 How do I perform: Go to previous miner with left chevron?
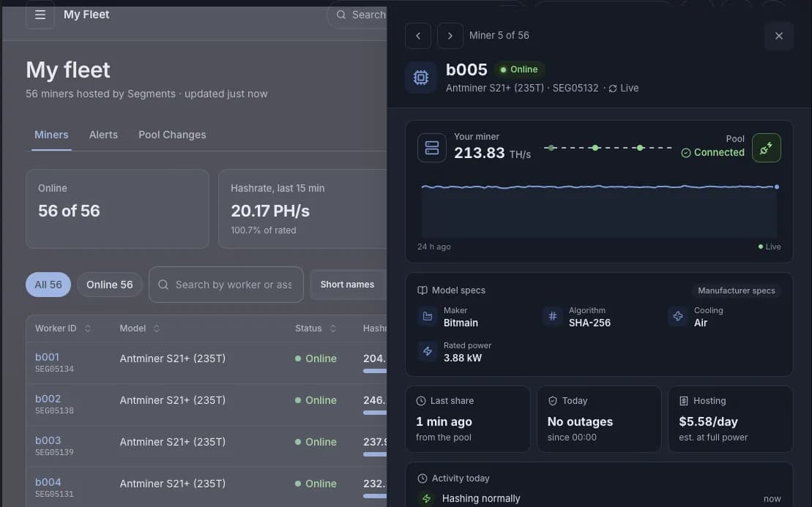[418, 36]
